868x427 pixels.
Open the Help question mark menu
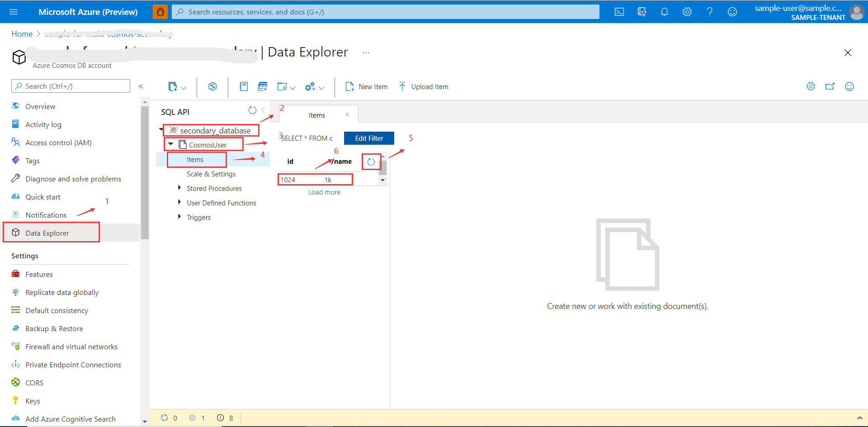point(710,12)
